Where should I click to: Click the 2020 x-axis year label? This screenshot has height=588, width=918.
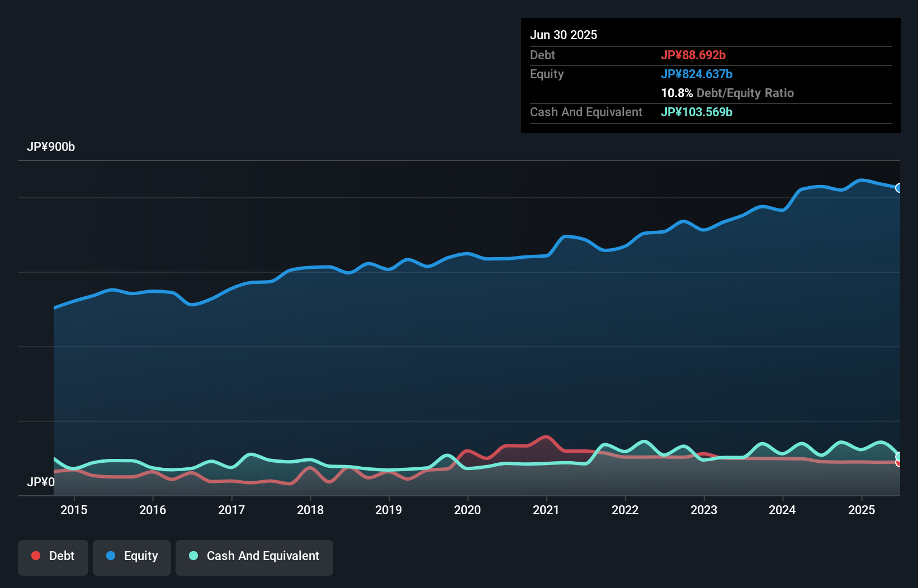467,510
